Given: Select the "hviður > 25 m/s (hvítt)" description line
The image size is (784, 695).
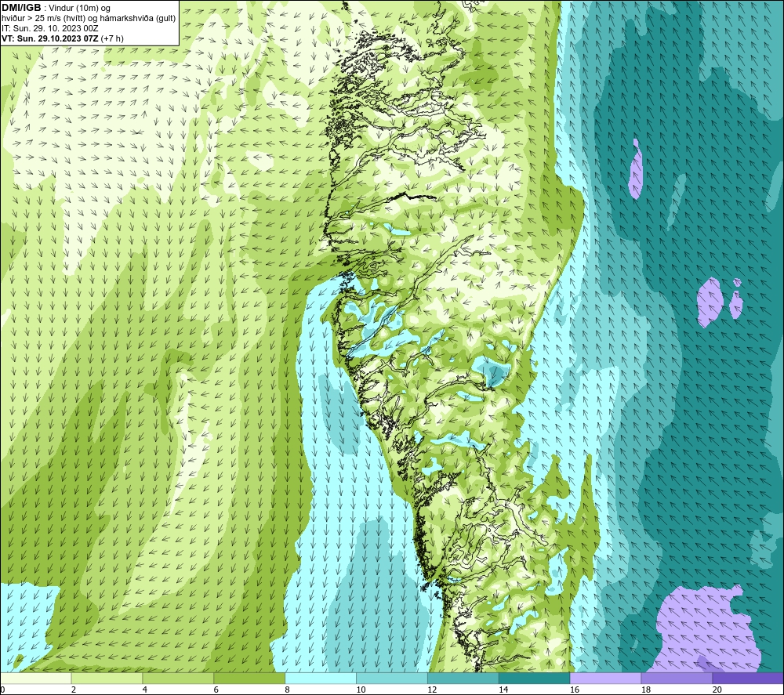Looking at the screenshot, I should pos(89,19).
